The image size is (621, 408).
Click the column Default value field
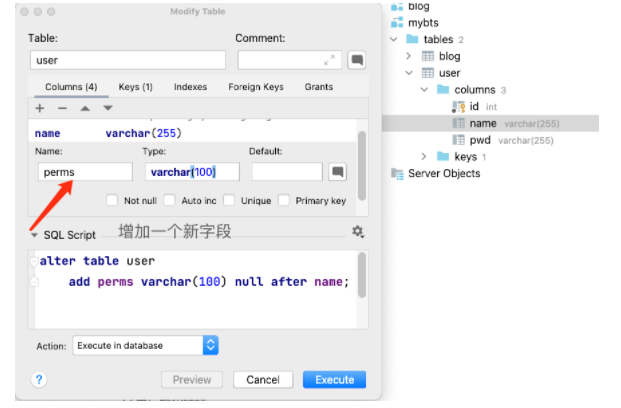(287, 172)
